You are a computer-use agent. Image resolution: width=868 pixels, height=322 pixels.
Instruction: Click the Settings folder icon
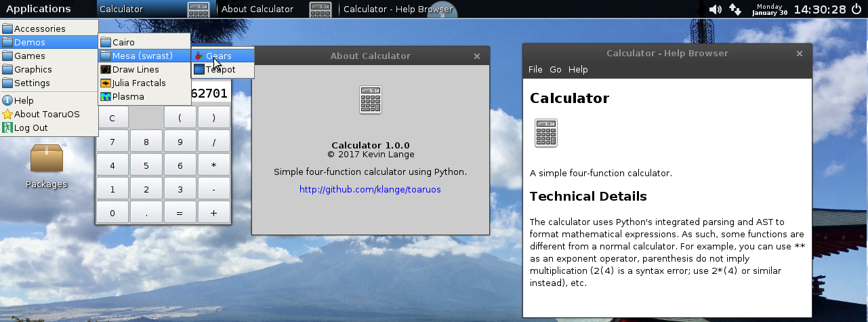coord(7,83)
